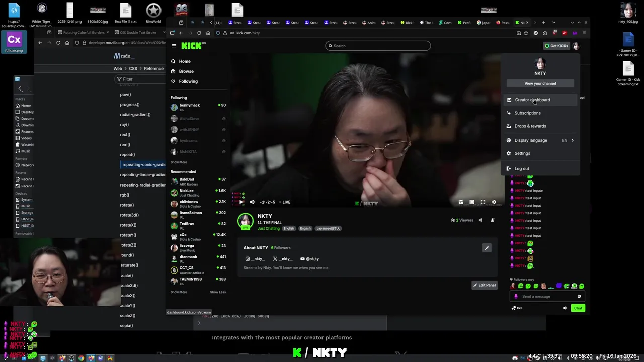644x362 pixels.
Task: Open YouTube link @nk_ty
Action: (309, 259)
